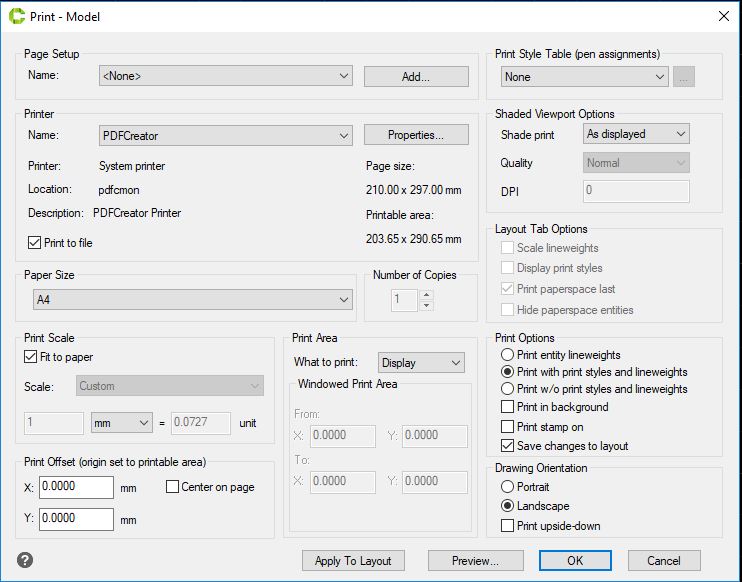Click the Preview... button

[x=476, y=560]
